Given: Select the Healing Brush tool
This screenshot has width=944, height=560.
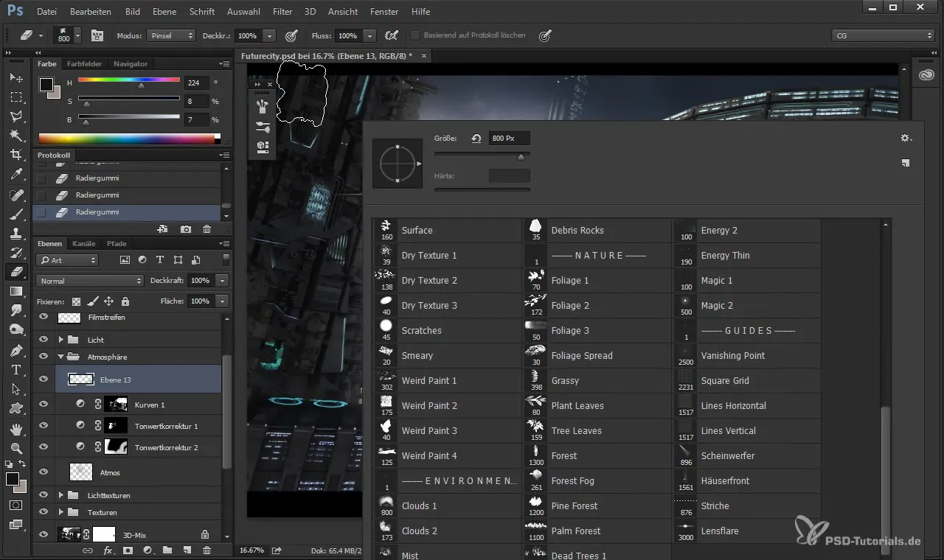Looking at the screenshot, I should click(16, 195).
